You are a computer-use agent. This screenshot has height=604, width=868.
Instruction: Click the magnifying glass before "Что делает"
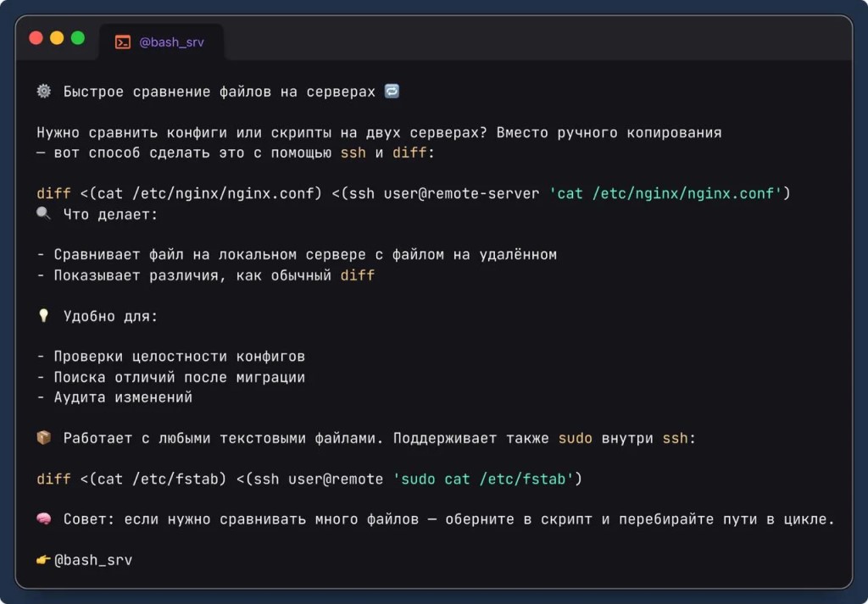click(x=44, y=214)
